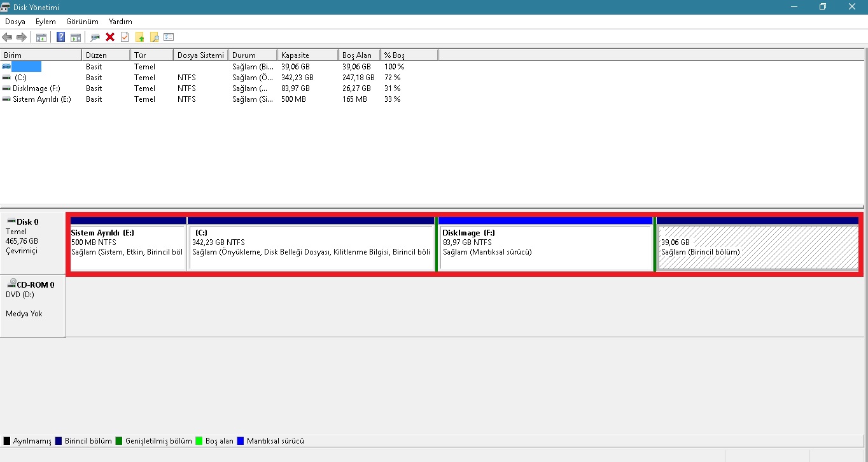Select the Sistem Ayrıldı (E:) volume row
Screen dimensions: 868x462
[x=42, y=99]
